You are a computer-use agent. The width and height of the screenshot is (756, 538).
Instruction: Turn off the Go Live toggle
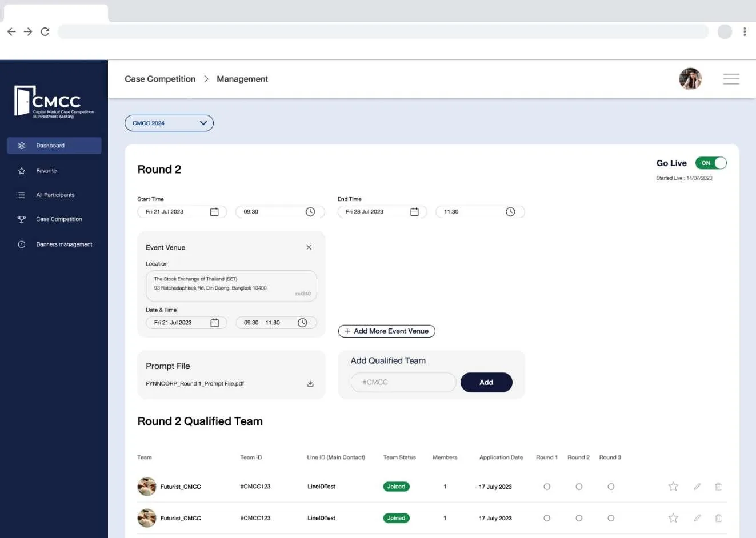pos(711,163)
